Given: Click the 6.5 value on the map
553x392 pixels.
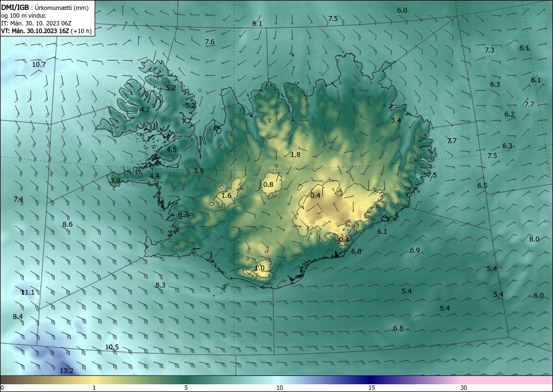Looking at the screenshot, I should tap(482, 185).
